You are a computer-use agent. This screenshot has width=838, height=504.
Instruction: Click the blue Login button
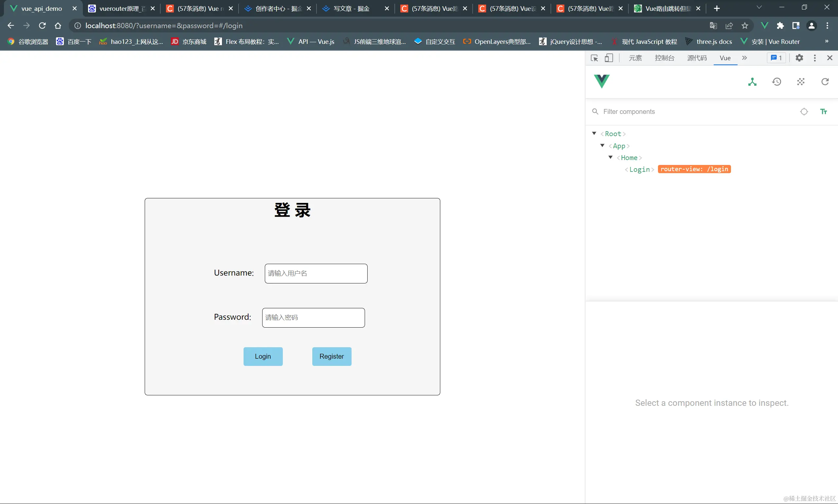click(263, 356)
